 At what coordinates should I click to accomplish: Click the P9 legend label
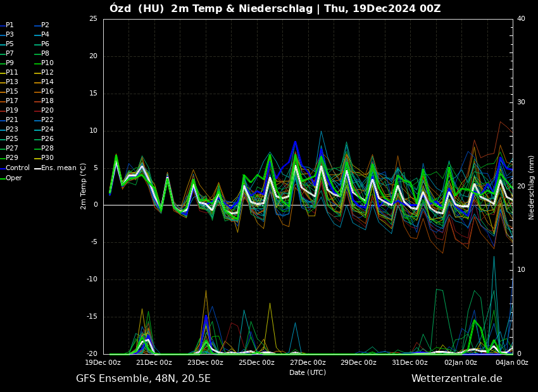click(9, 63)
